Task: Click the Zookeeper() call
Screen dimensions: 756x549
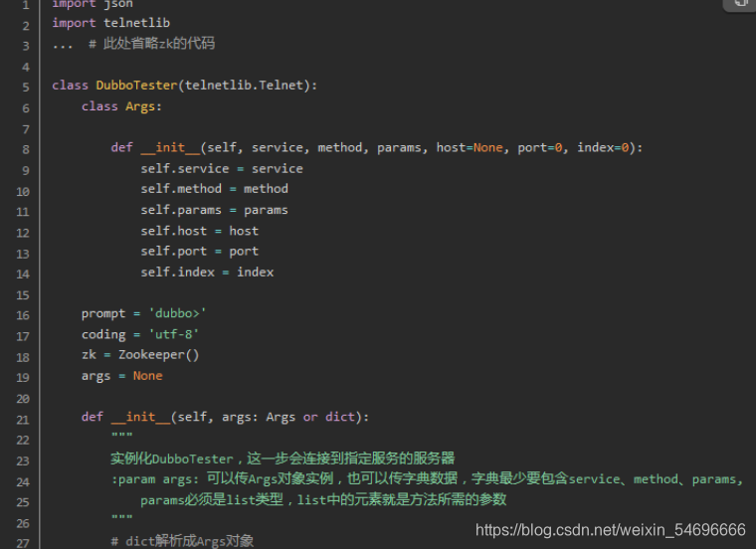Action: point(158,355)
